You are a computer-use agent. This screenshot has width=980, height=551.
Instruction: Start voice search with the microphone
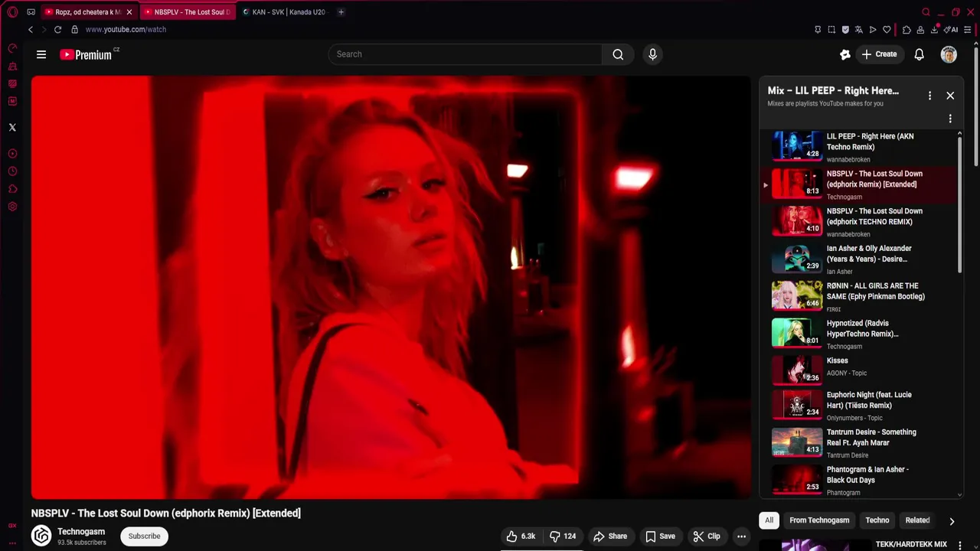click(652, 54)
